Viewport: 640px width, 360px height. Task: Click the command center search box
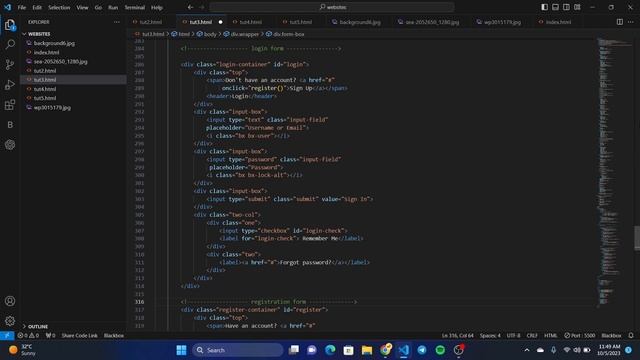(x=332, y=7)
